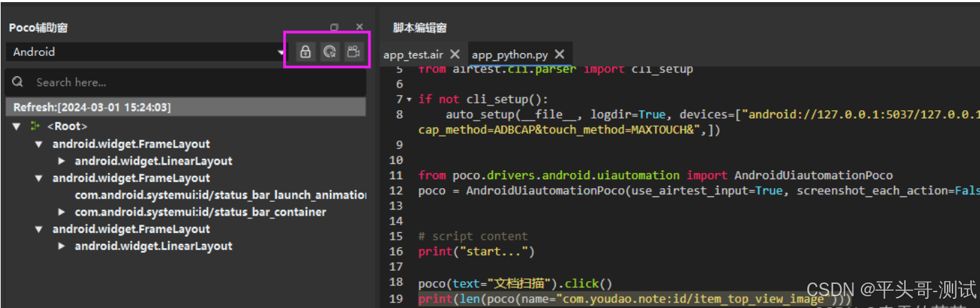Switch to the app_test.air tab
Image resolution: width=980 pixels, height=308 pixels.
point(414,54)
